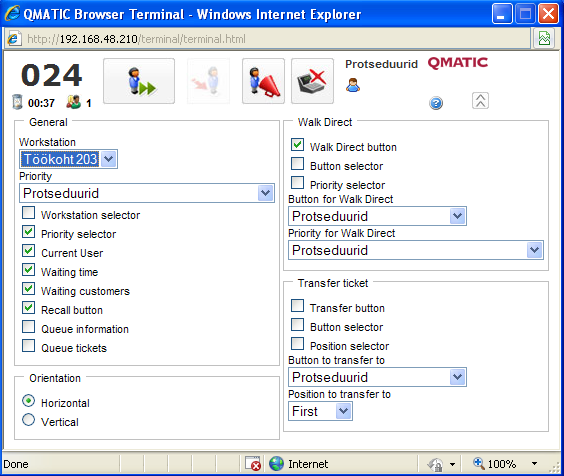The image size is (564, 476).
Task: Click the Recall customer megaphone button
Action: click(x=263, y=81)
